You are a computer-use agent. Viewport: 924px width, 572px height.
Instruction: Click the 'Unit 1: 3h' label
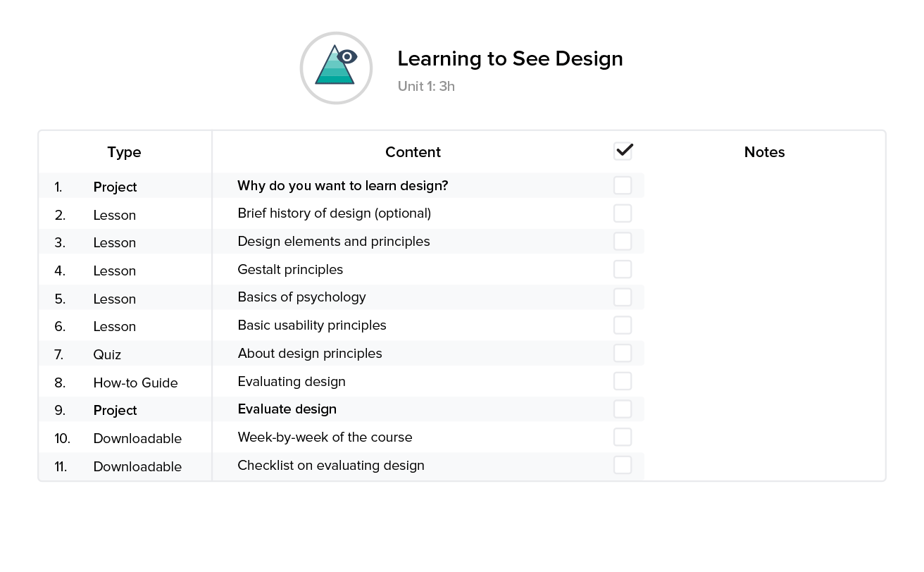(426, 86)
